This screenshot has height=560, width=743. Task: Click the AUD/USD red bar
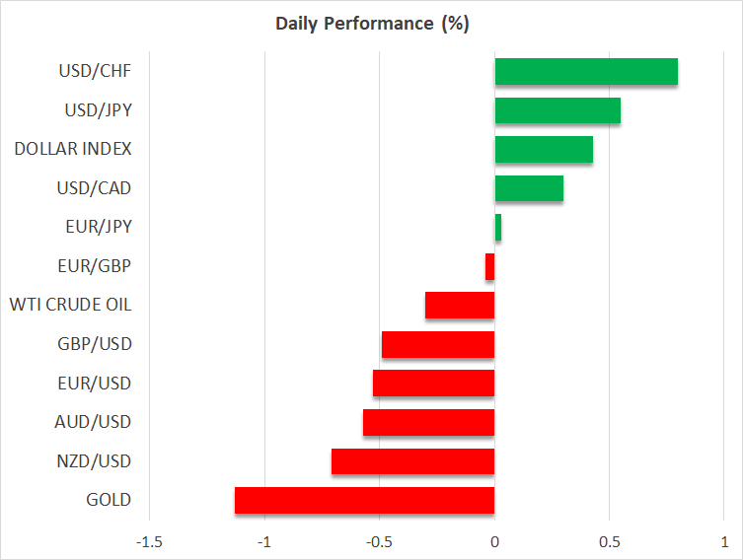tap(429, 422)
